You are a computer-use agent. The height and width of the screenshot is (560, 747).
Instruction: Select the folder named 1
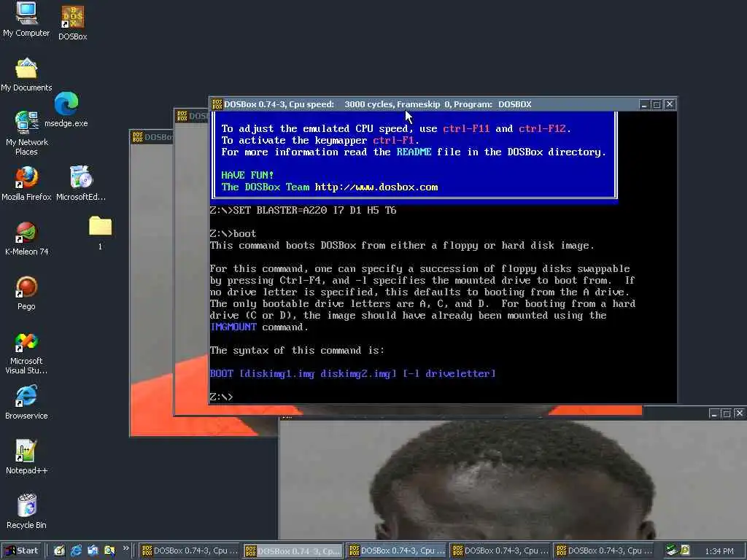tap(100, 233)
